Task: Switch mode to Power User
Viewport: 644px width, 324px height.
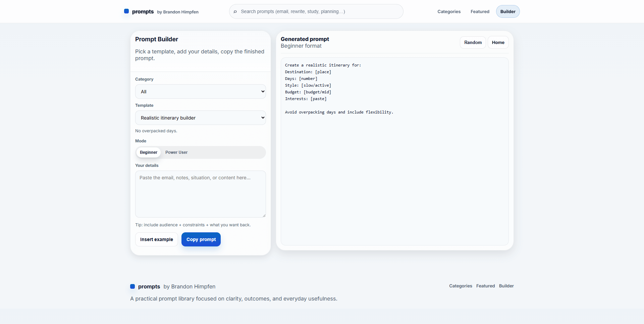Action: tap(176, 152)
